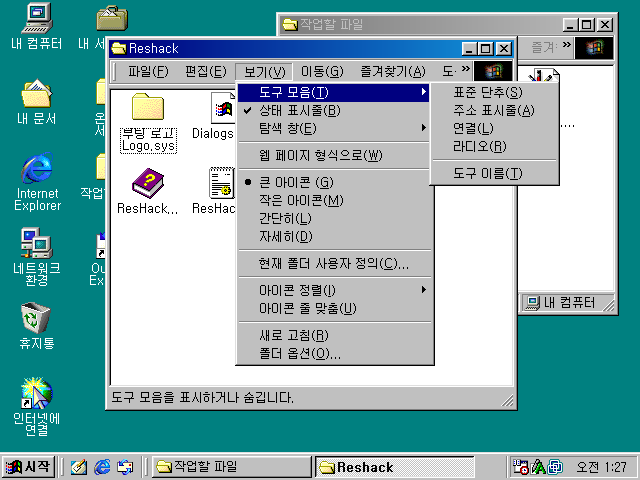Switch to 작업할 파일 taskbar button

[231, 467]
